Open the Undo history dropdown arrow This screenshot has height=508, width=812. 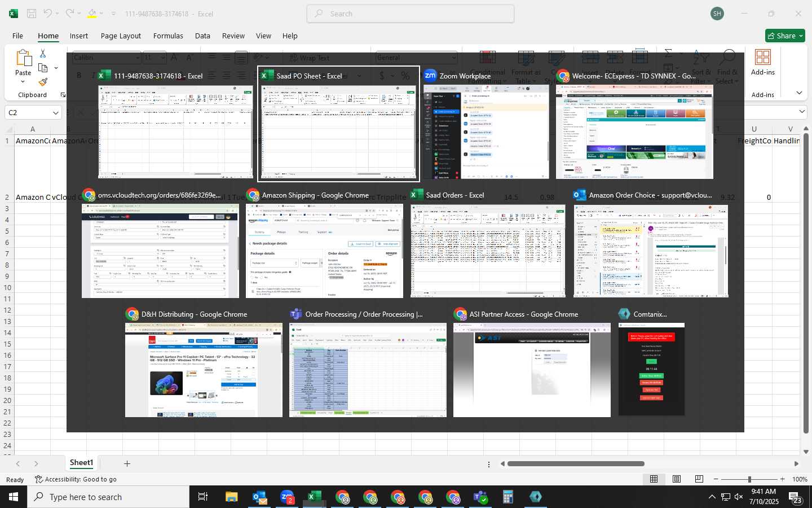tap(58, 14)
